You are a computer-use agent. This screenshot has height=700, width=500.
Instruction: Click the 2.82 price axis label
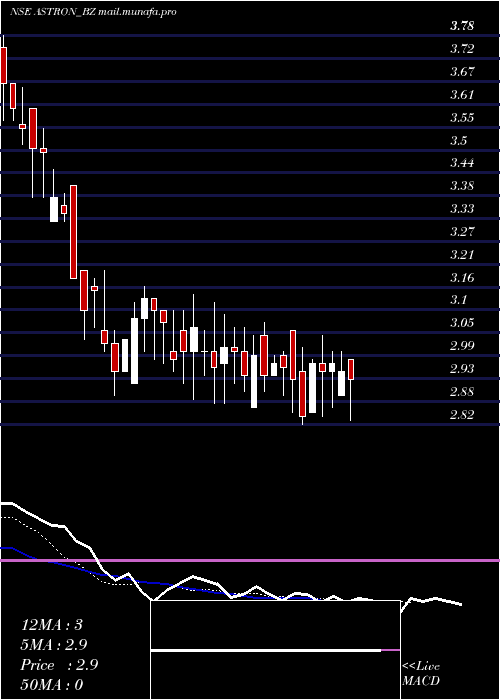point(462,415)
